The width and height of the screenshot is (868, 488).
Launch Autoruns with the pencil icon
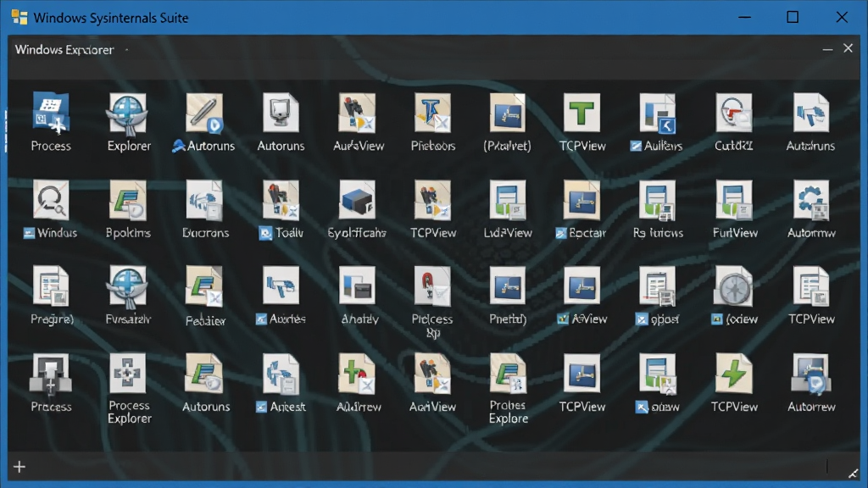204,114
